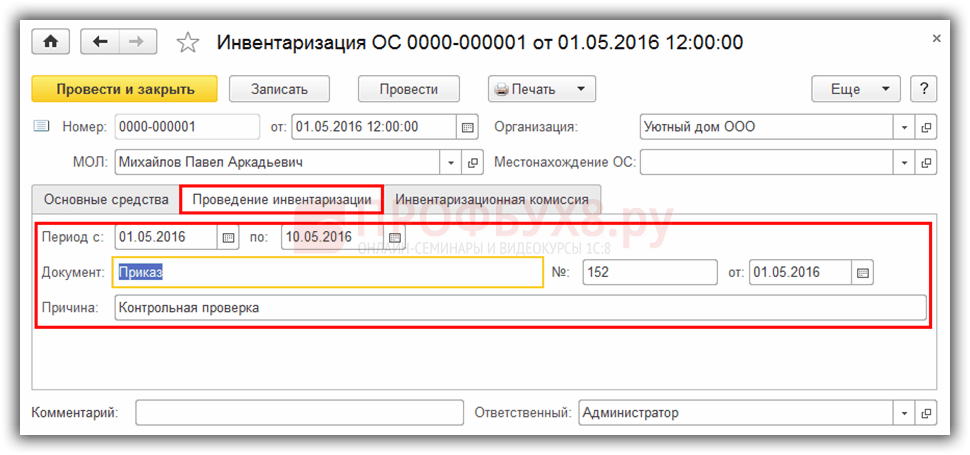Click the printer icon on Печать button
Image resolution: width=970 pixels, height=455 pixels.
(502, 90)
